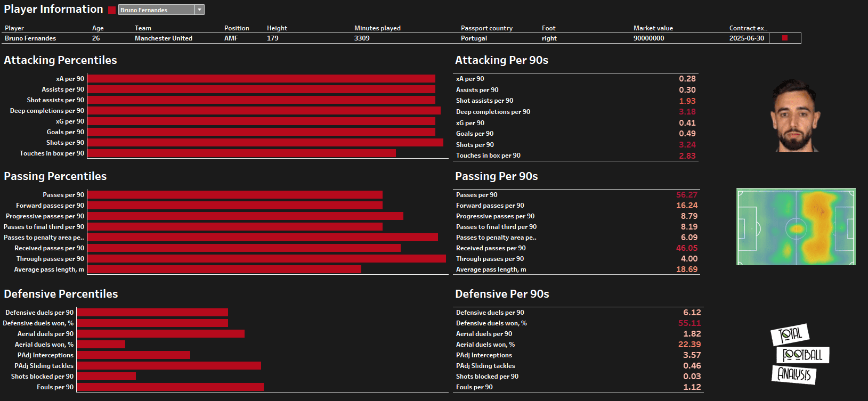Click the Player column header
The height and width of the screenshot is (401, 868).
click(x=14, y=28)
